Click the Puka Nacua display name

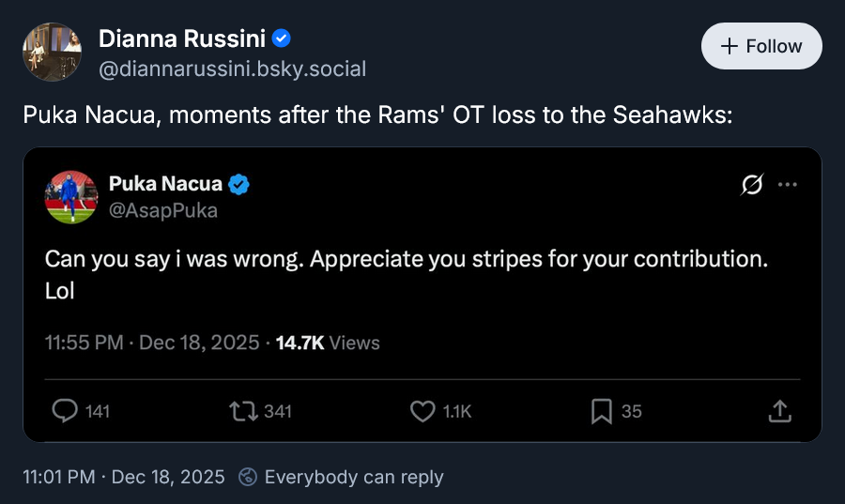pos(165,184)
